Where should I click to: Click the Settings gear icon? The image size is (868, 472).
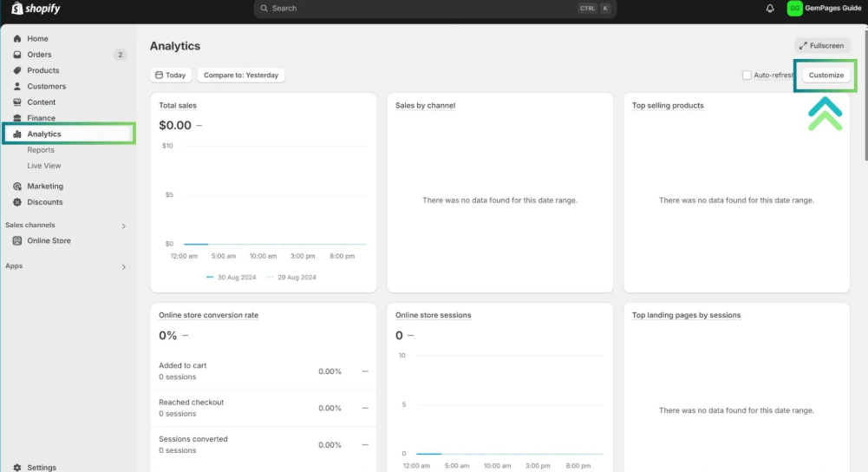tap(17, 468)
